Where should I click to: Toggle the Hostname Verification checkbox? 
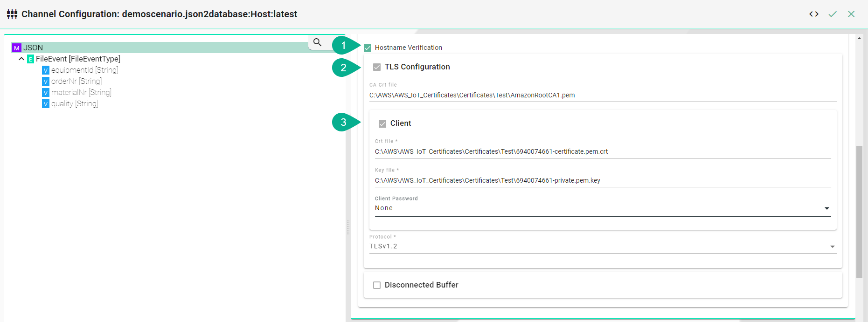(368, 48)
